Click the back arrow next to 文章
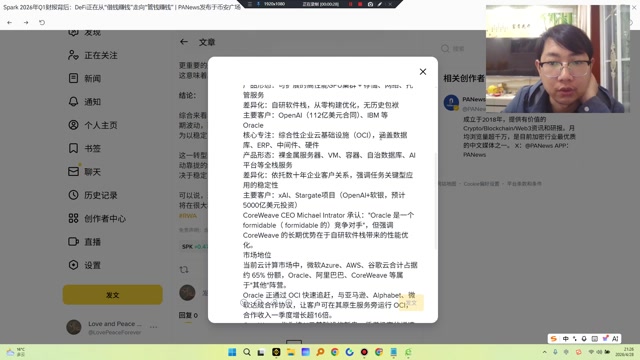The image size is (640, 360). (184, 42)
